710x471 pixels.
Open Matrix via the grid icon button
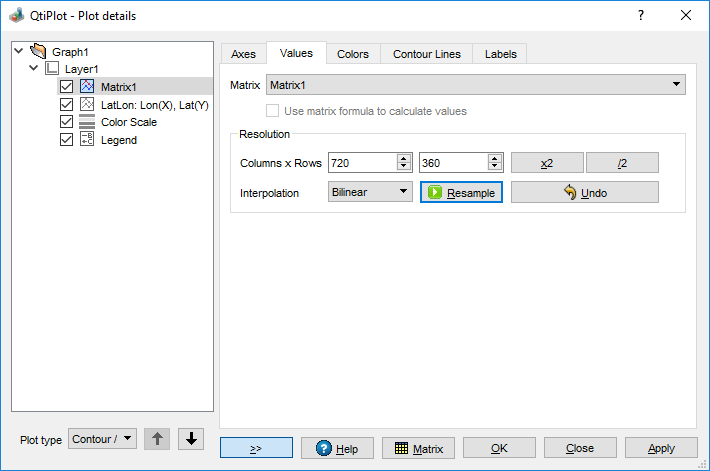(x=418, y=448)
